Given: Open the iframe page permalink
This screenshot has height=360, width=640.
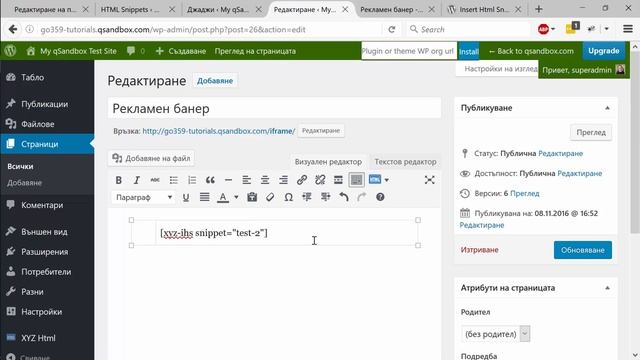Looking at the screenshot, I should click(x=218, y=131).
